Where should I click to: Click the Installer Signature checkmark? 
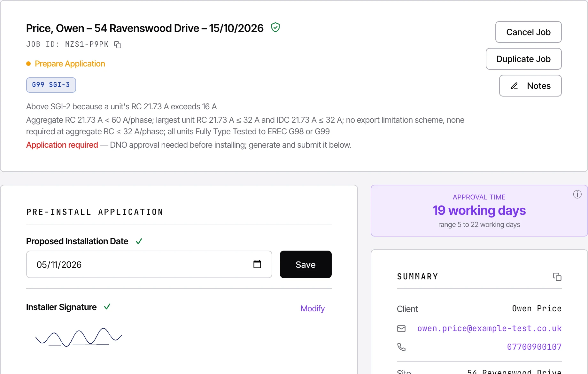click(x=107, y=307)
